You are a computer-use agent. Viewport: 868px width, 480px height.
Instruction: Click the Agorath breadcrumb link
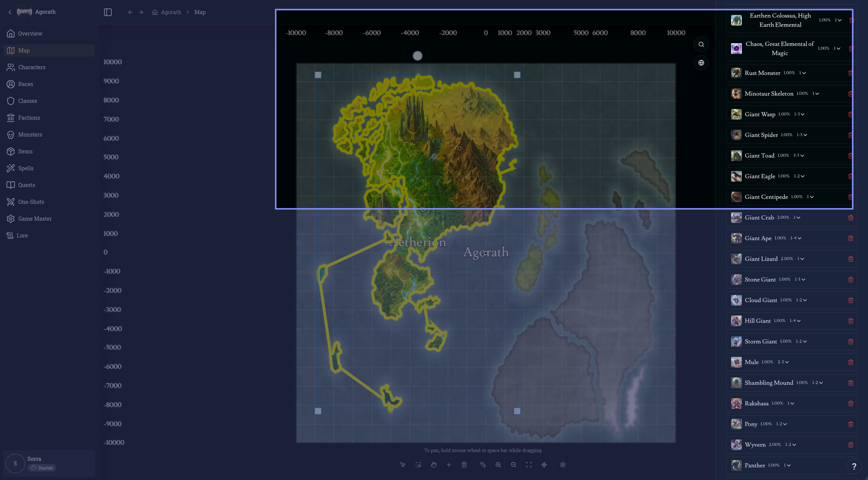pos(171,12)
